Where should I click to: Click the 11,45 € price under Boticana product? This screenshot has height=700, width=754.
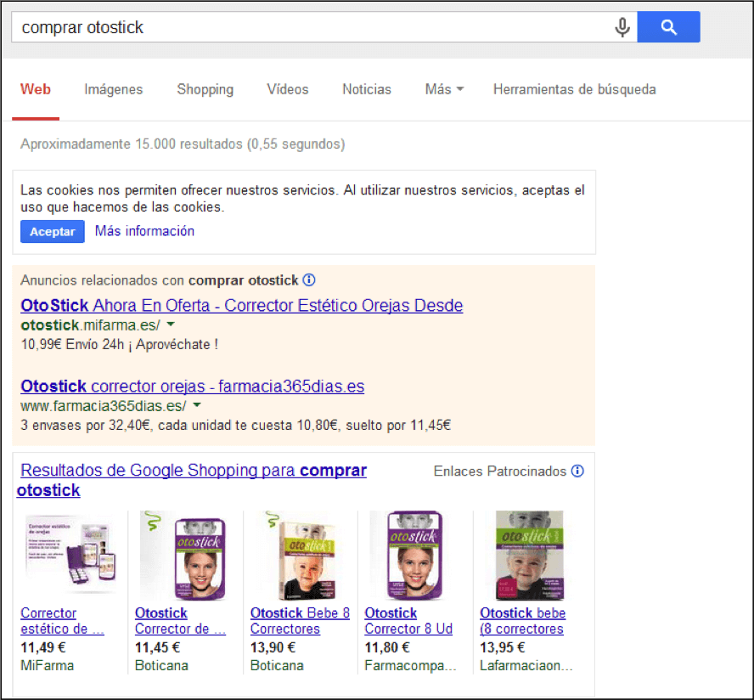[x=157, y=647]
